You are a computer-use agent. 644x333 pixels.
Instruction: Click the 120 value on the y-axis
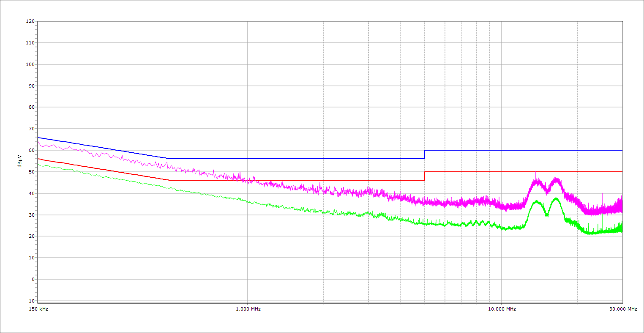click(30, 22)
